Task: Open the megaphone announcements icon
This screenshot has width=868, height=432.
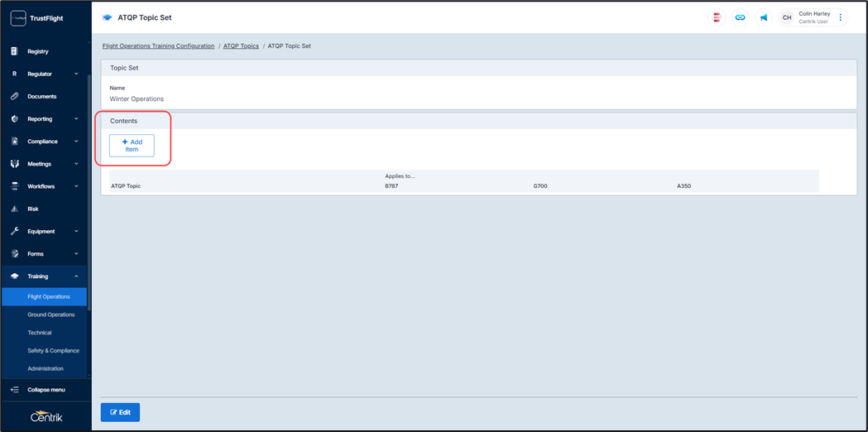Action: pos(763,17)
